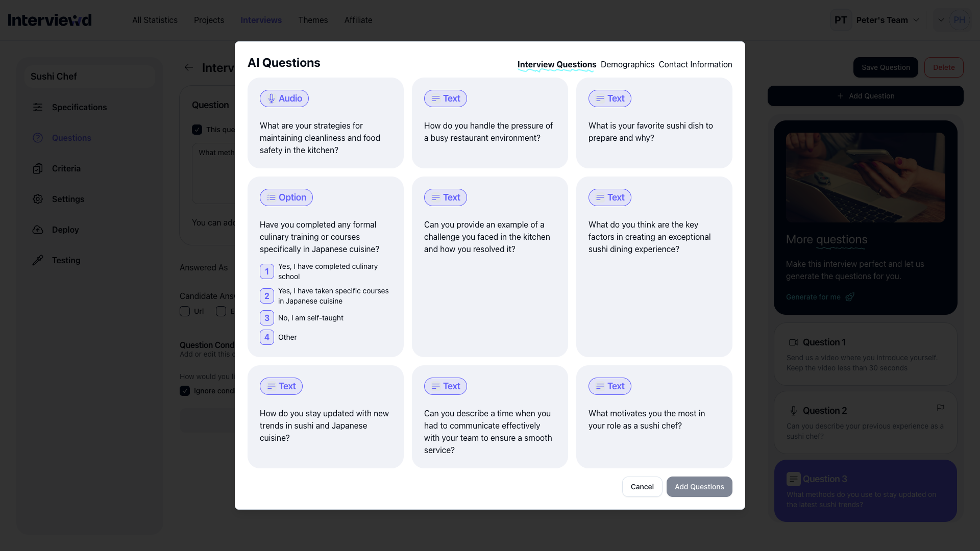Switch to the Demographics tab
This screenshot has height=551, width=980.
pos(628,64)
